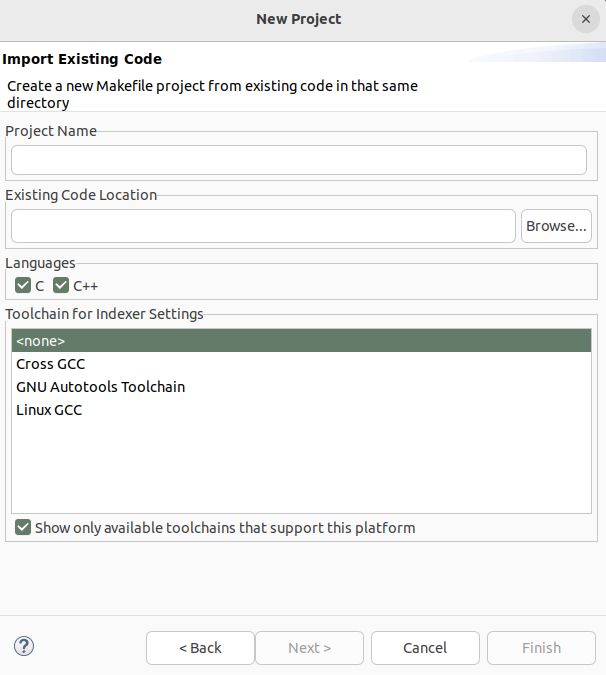Image resolution: width=606 pixels, height=675 pixels.
Task: Focus the Existing Code Location field
Action: coord(263,226)
